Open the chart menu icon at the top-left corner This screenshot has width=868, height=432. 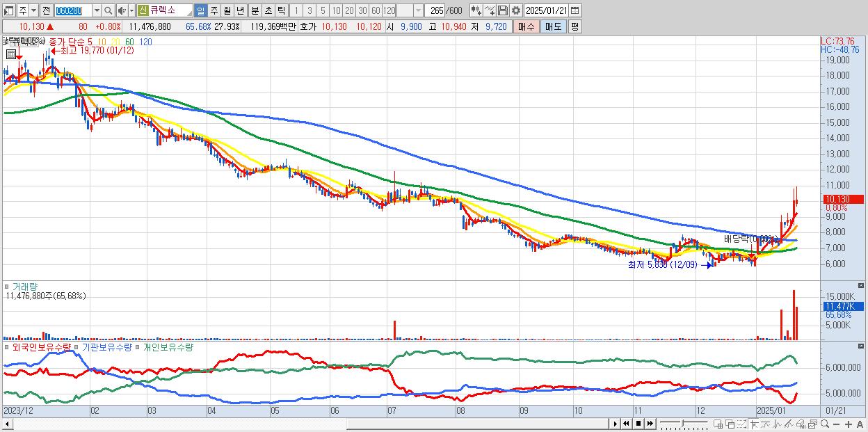(x=9, y=10)
